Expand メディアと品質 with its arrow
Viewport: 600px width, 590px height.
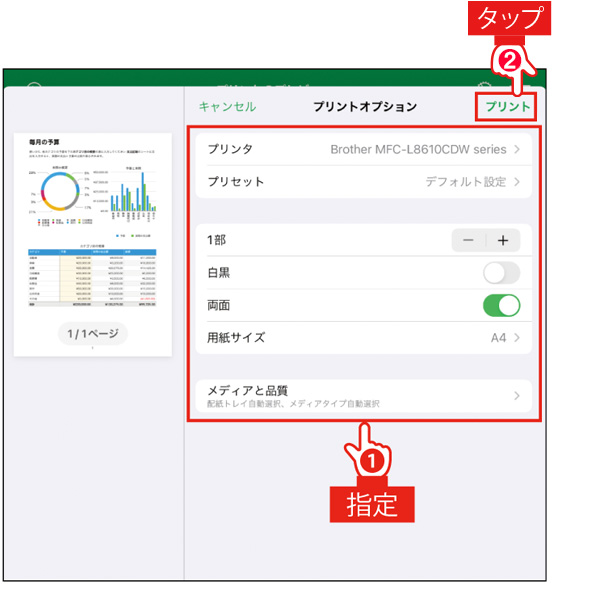pyautogui.click(x=517, y=396)
